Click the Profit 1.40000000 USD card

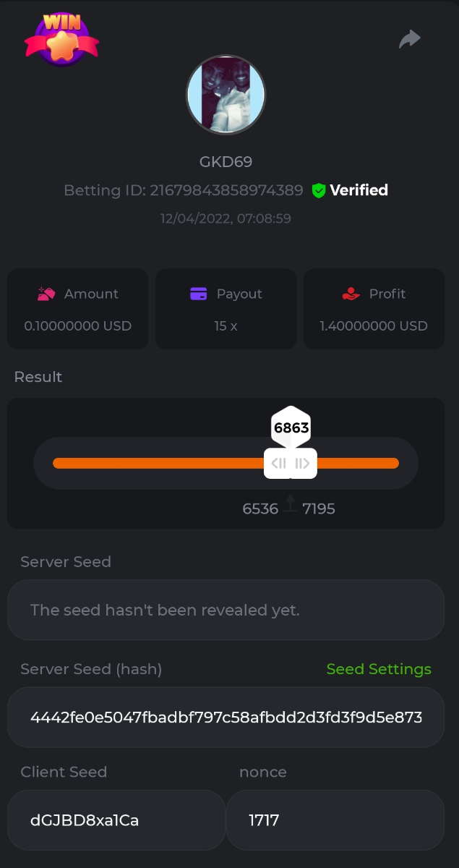(x=374, y=310)
